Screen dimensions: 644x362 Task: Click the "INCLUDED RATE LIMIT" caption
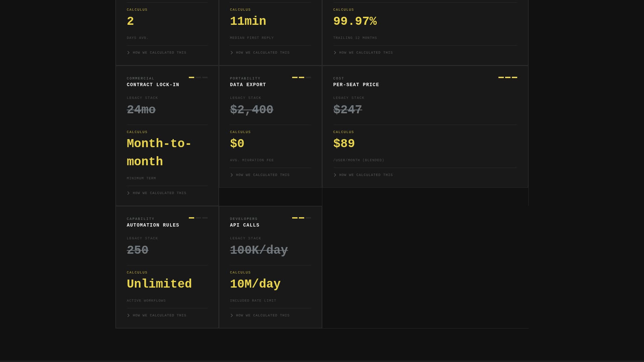click(x=253, y=301)
